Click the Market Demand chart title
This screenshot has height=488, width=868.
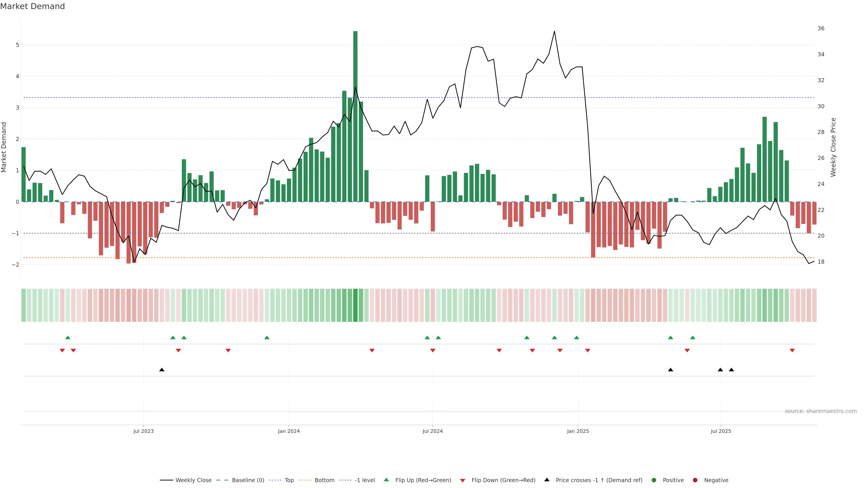(32, 6)
